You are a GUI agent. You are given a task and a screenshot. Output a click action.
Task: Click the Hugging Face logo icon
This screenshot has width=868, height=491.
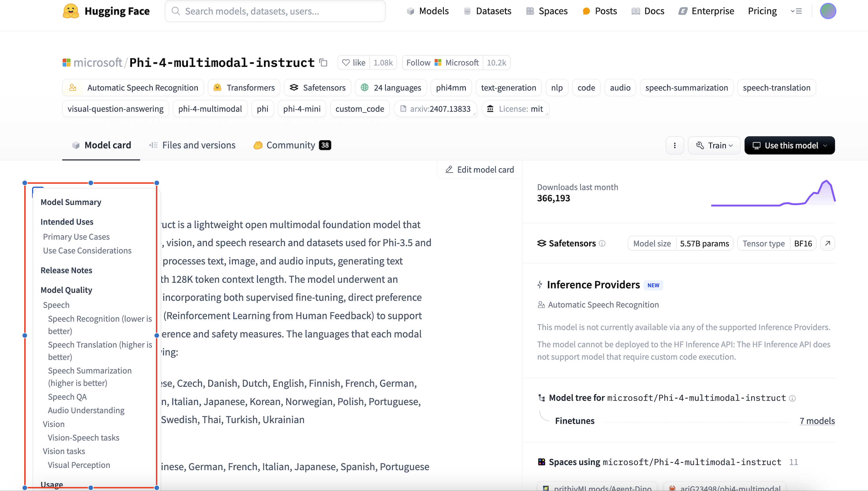tap(71, 11)
